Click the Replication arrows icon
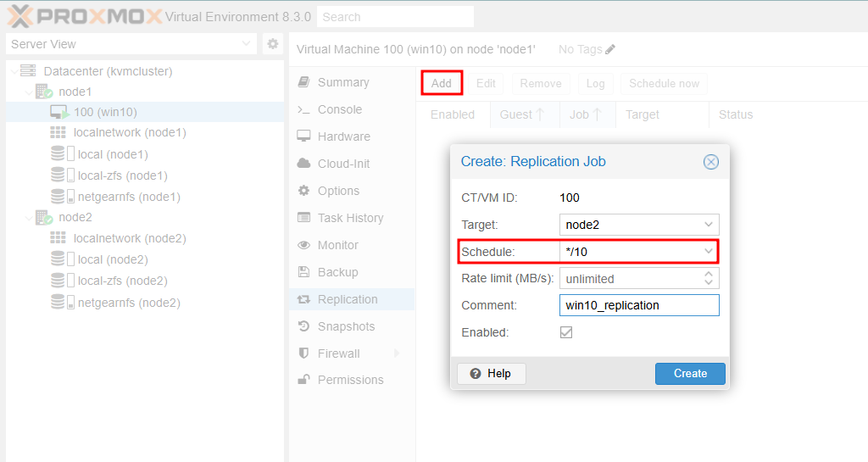868x462 pixels. pyautogui.click(x=303, y=298)
